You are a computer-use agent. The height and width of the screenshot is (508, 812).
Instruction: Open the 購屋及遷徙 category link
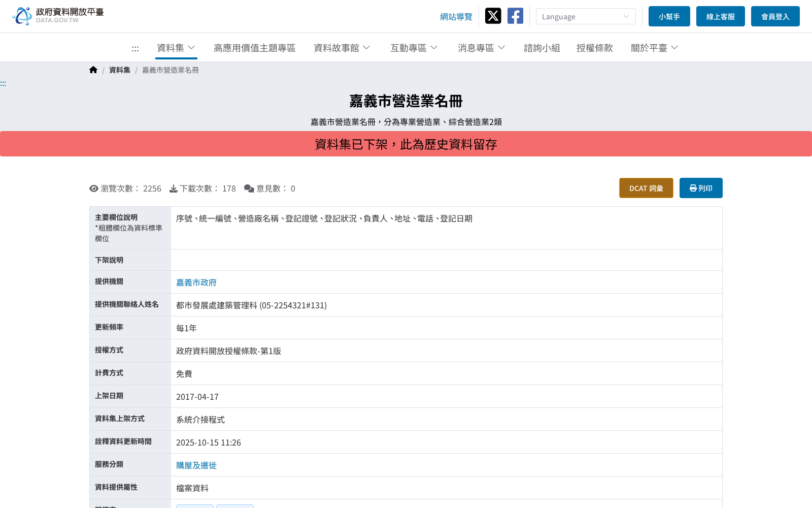(196, 465)
